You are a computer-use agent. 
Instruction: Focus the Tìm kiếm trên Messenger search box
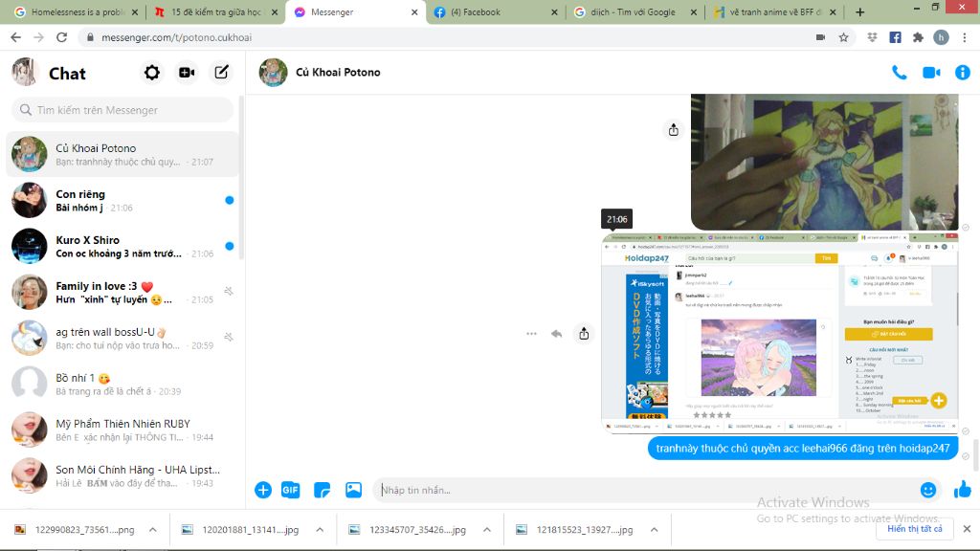122,110
